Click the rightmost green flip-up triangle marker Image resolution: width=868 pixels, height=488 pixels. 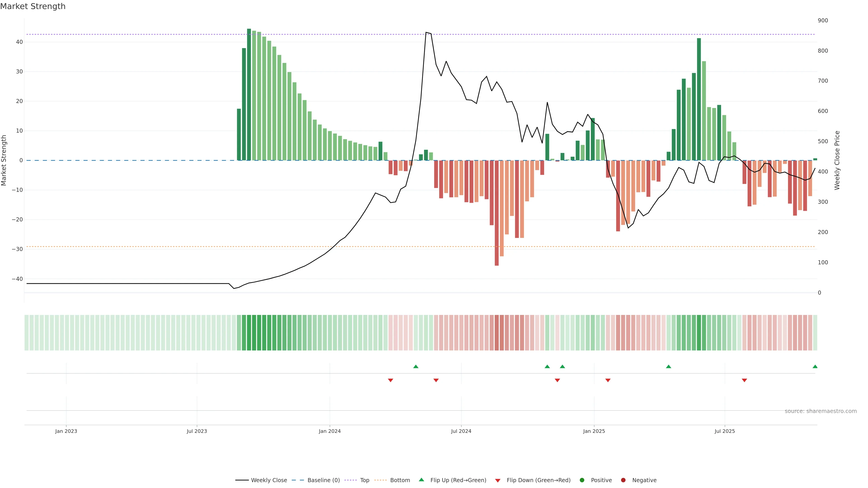815,366
